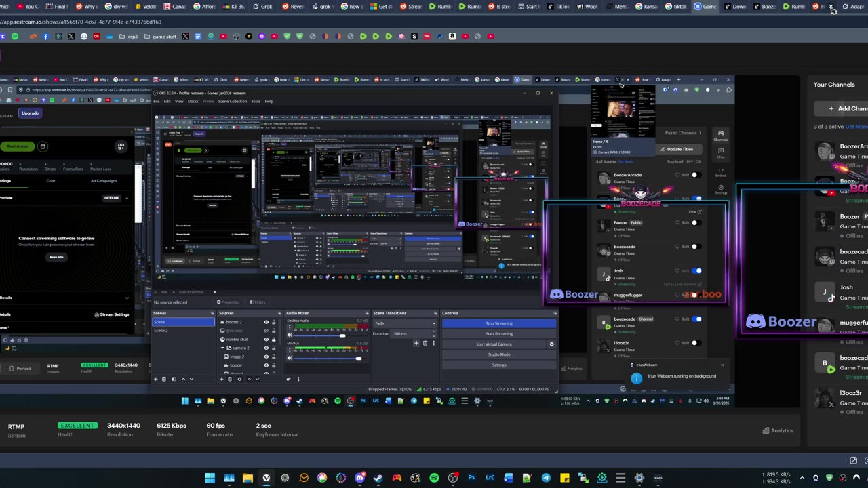
Task: Adjust the Mic/Aux volume slider
Action: (358, 359)
